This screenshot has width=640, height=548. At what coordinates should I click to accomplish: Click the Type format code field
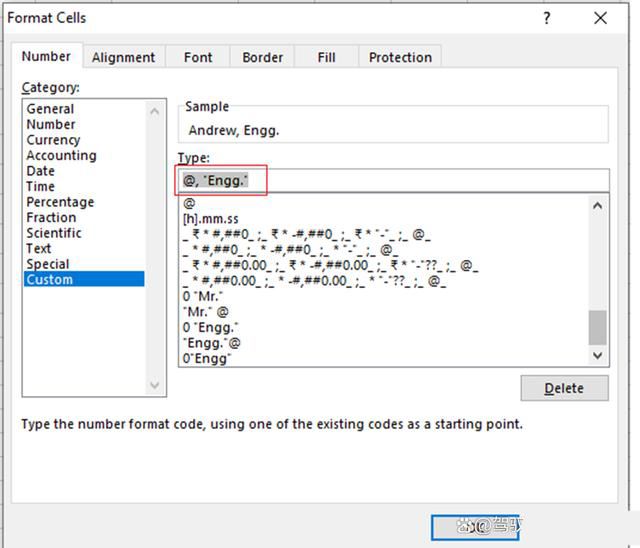tap(394, 180)
